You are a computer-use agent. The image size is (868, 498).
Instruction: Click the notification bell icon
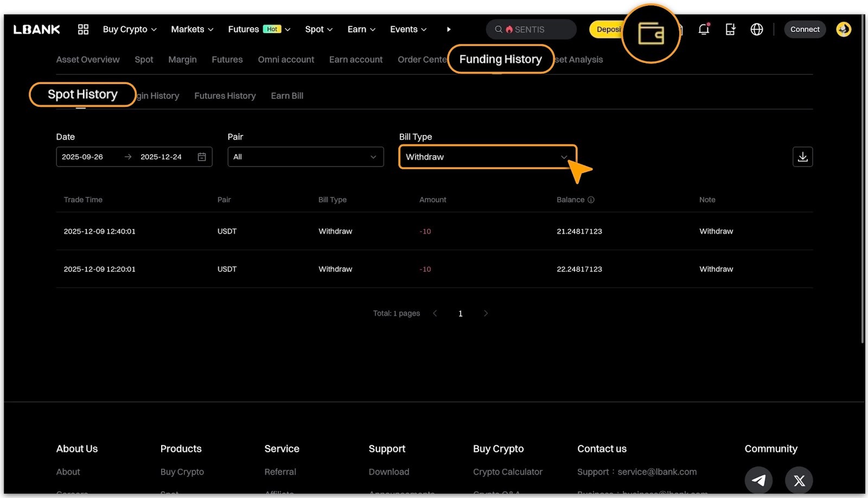tap(704, 29)
